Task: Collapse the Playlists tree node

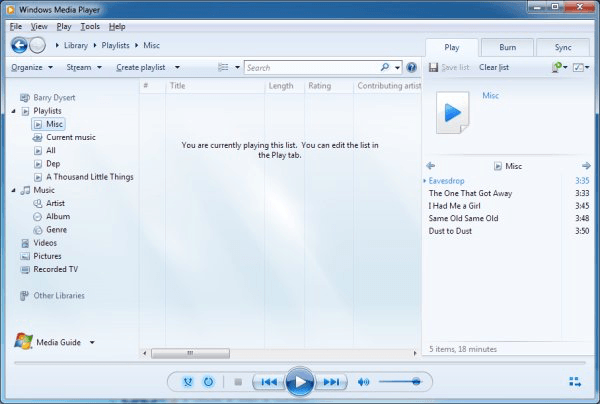Action: click(x=13, y=111)
